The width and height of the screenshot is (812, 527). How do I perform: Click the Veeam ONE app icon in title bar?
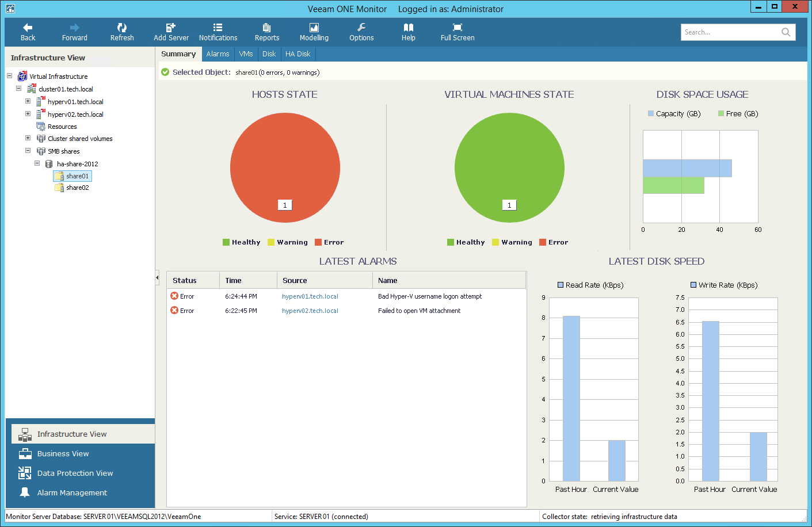[x=10, y=9]
